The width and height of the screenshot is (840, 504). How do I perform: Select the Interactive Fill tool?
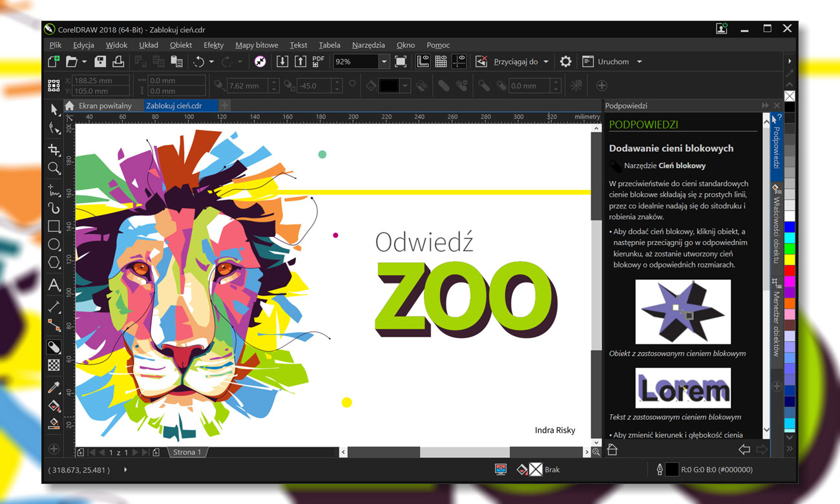54,406
